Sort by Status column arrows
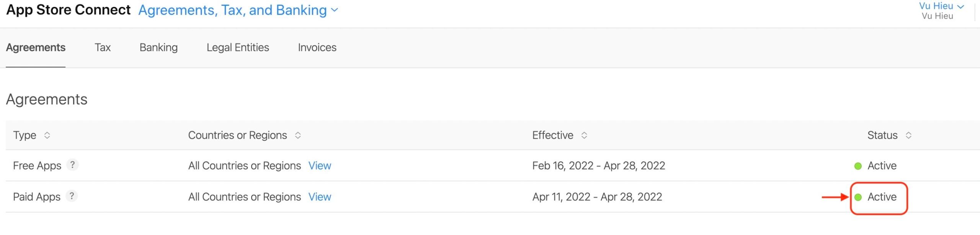 (908, 135)
